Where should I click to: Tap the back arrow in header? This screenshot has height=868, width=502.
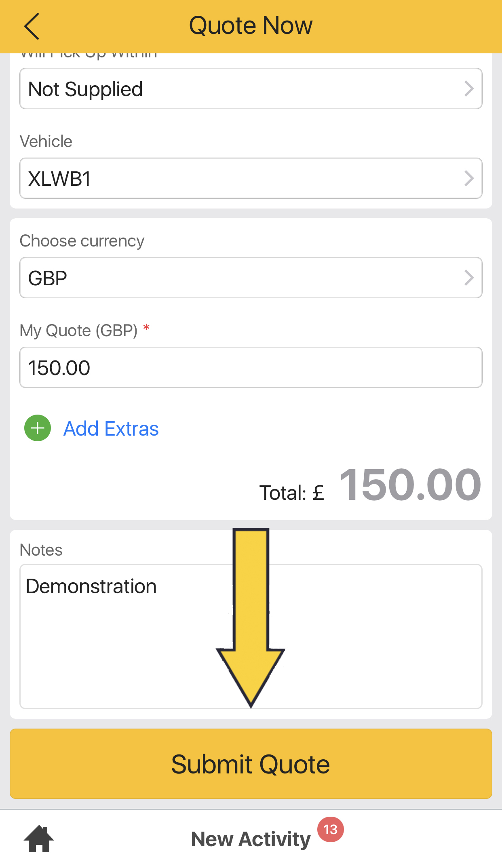click(32, 26)
